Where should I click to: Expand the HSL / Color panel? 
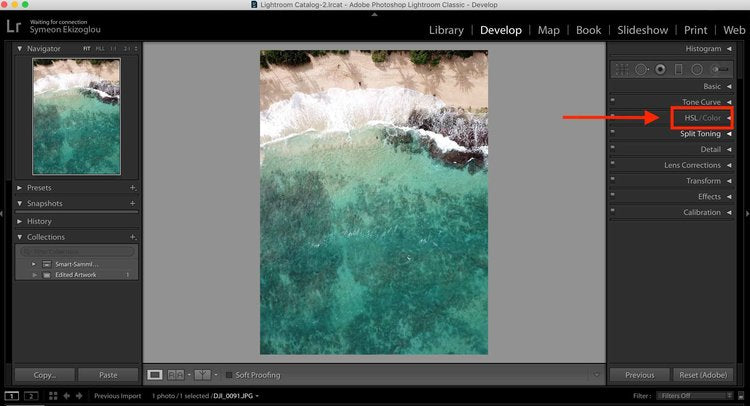729,118
